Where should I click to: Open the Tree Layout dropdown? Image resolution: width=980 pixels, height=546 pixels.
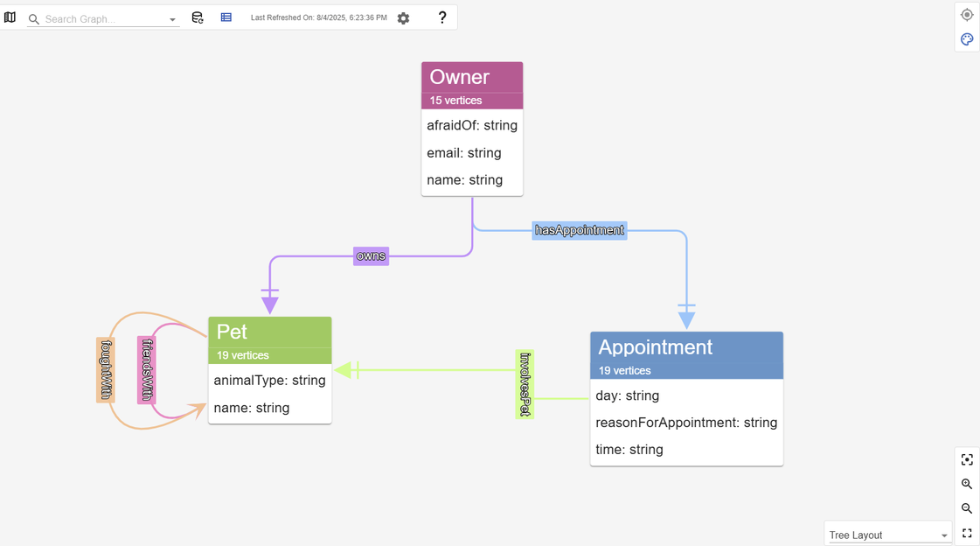coord(887,535)
